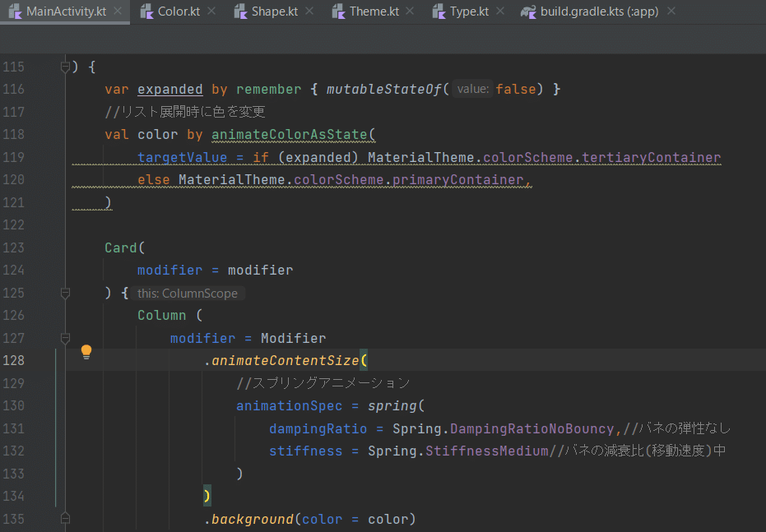Click the Kotlin file icon on Type.kt tab
The width and height of the screenshot is (766, 532).
[439, 12]
